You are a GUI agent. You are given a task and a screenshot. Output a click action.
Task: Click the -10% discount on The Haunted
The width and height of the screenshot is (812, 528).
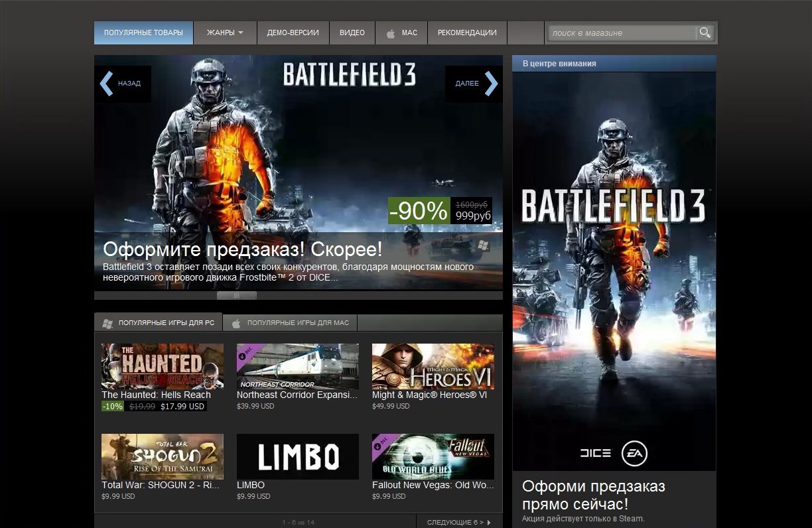click(x=113, y=406)
